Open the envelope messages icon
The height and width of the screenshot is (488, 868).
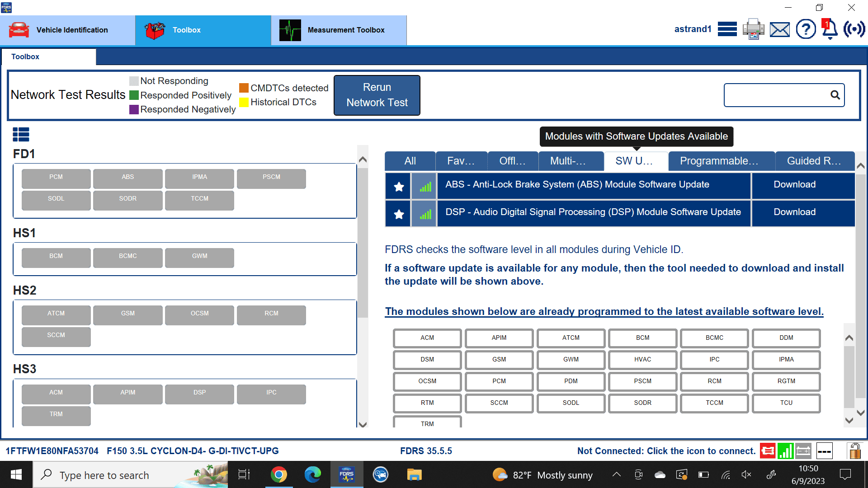click(x=779, y=30)
